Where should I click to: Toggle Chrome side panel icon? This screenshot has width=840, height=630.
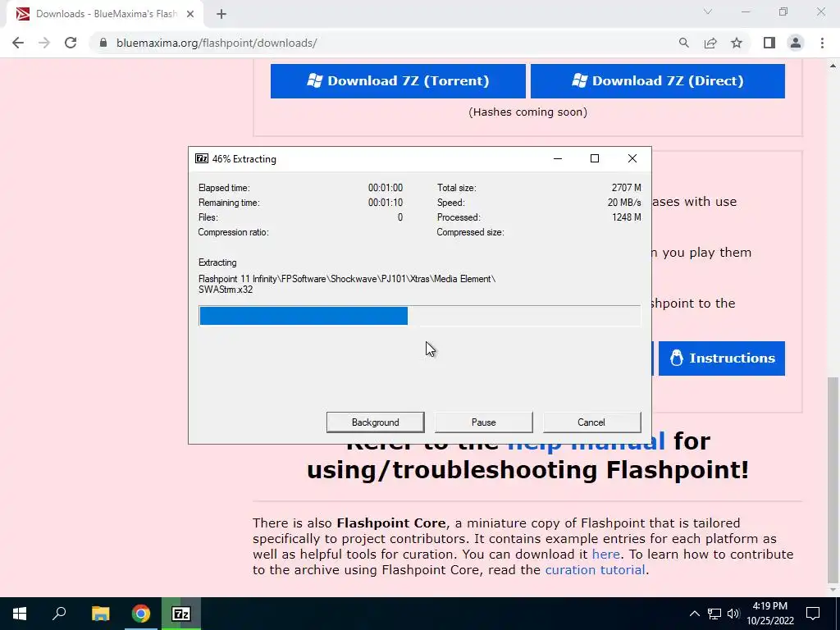pos(769,43)
